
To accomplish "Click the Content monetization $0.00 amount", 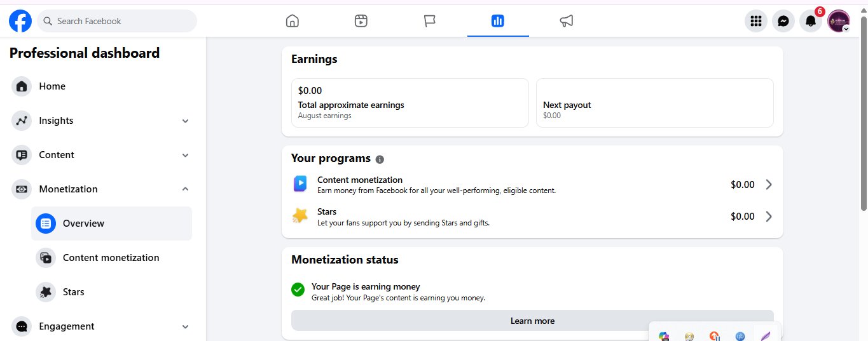I will [x=743, y=185].
